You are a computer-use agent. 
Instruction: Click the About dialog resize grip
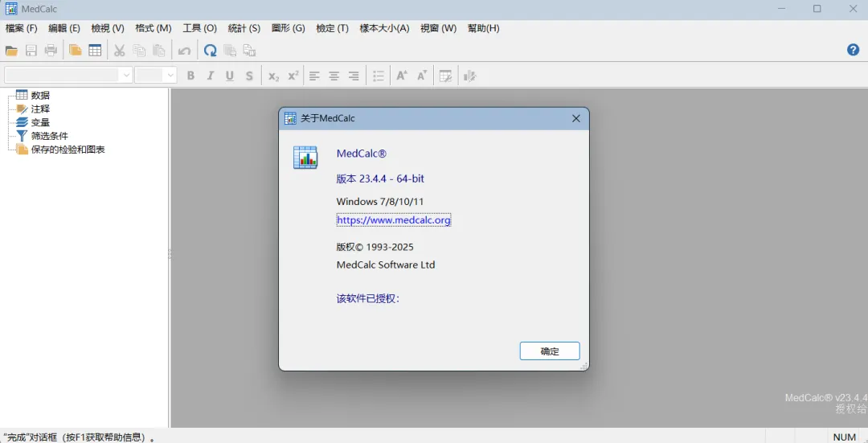point(583,366)
